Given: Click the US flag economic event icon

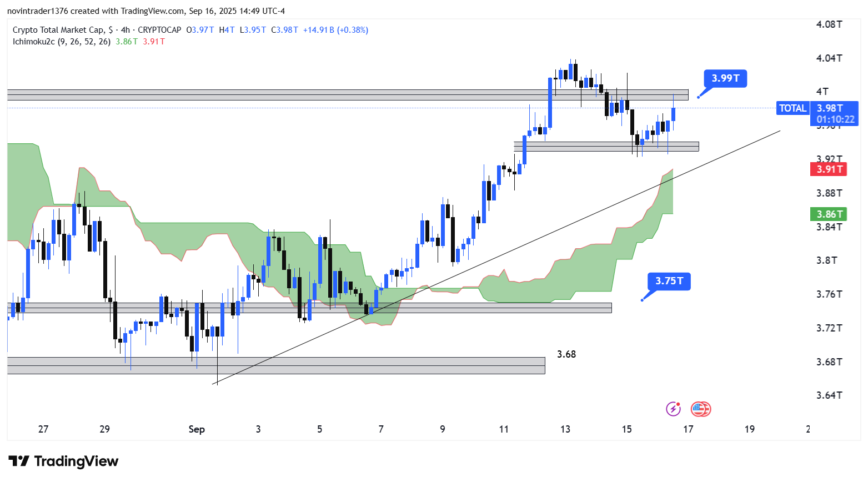Looking at the screenshot, I should (700, 409).
